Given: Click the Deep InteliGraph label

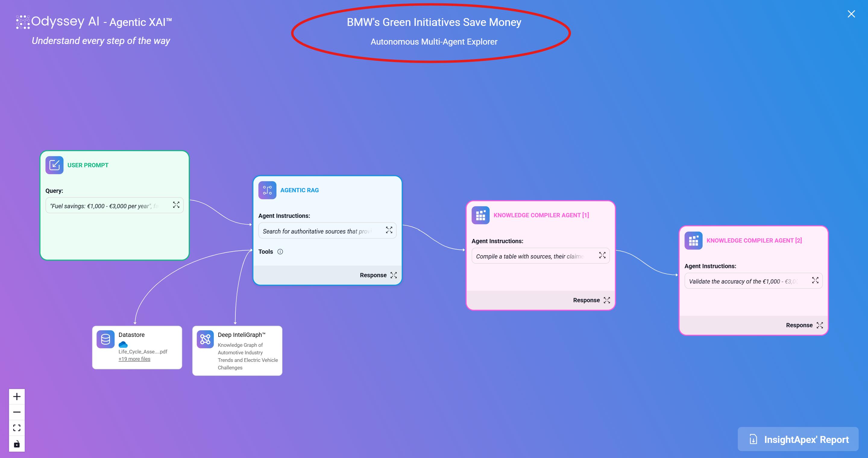Looking at the screenshot, I should [x=242, y=335].
